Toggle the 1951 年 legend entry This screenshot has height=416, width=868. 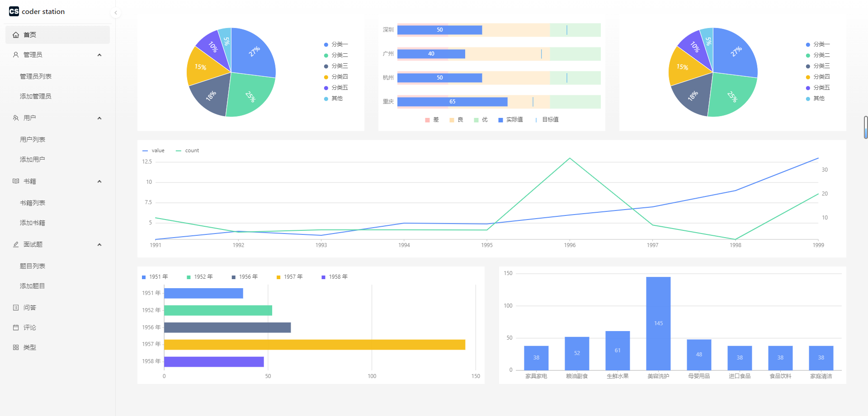(x=155, y=277)
